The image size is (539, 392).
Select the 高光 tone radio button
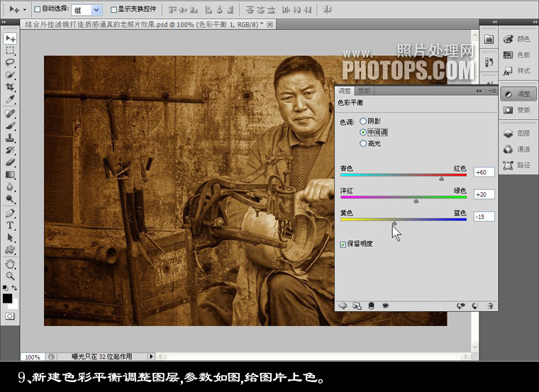point(363,143)
